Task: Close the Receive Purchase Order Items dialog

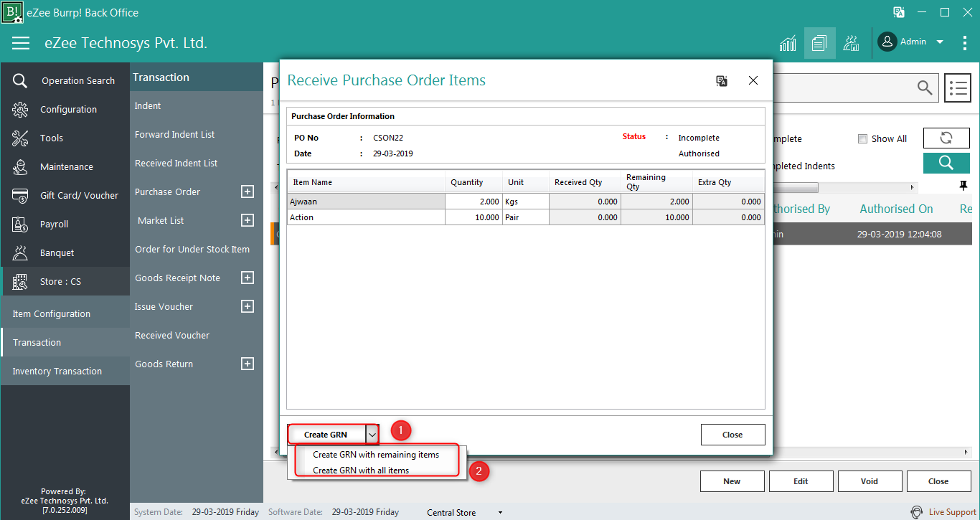Action: point(753,81)
